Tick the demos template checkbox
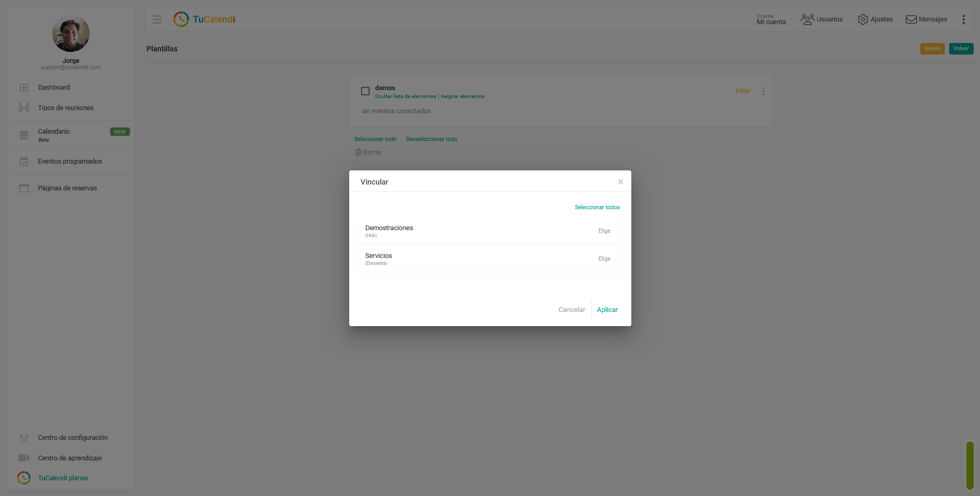This screenshot has height=496, width=980. pyautogui.click(x=365, y=91)
